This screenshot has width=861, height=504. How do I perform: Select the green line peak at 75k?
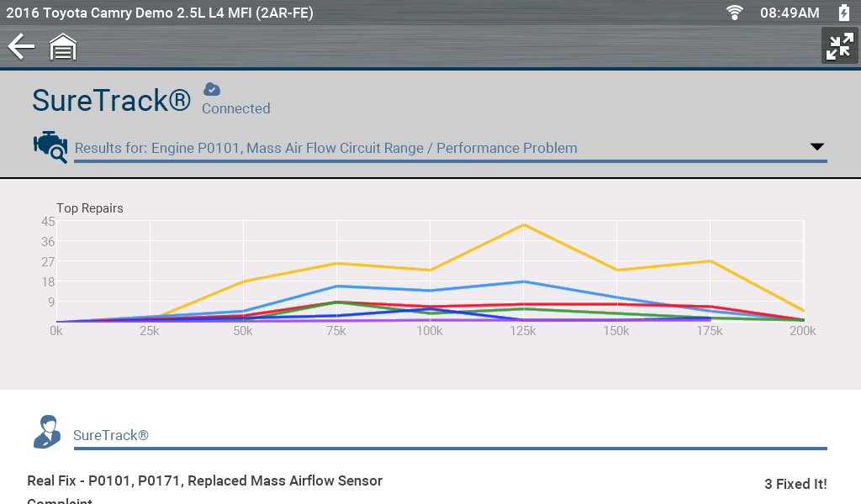(336, 302)
